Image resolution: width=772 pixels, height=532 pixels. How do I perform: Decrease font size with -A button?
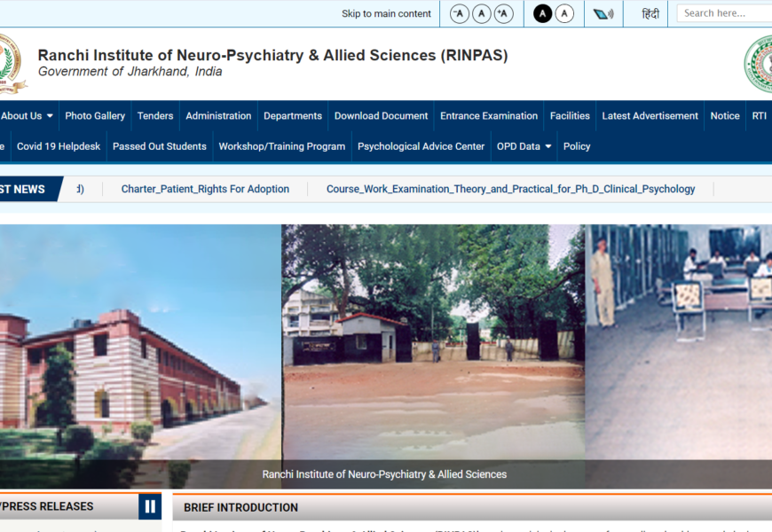point(459,14)
